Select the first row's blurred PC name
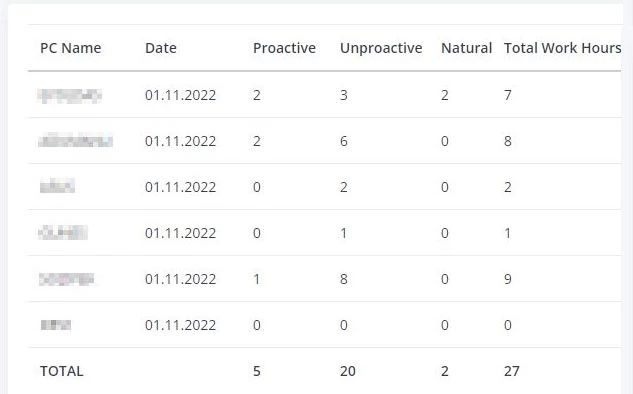Screen dimensions: 633x394 point(69,96)
